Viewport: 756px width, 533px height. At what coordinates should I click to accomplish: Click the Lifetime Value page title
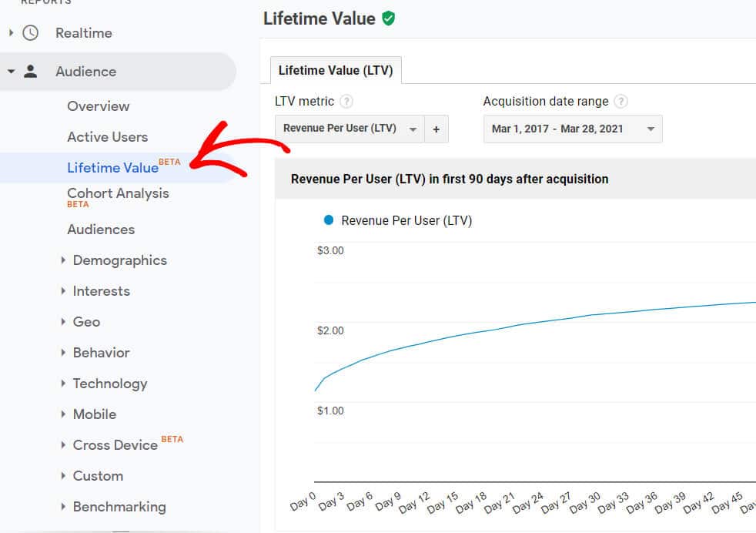(x=319, y=18)
